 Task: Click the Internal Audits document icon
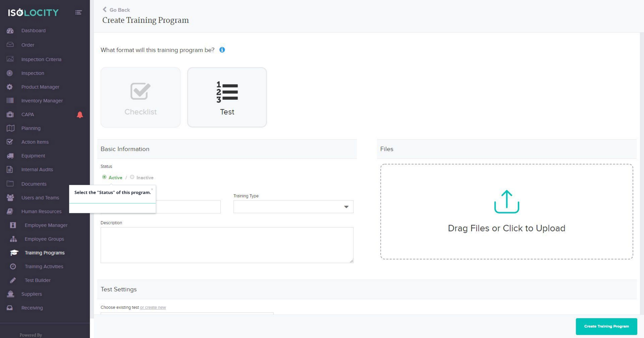tap(10, 169)
